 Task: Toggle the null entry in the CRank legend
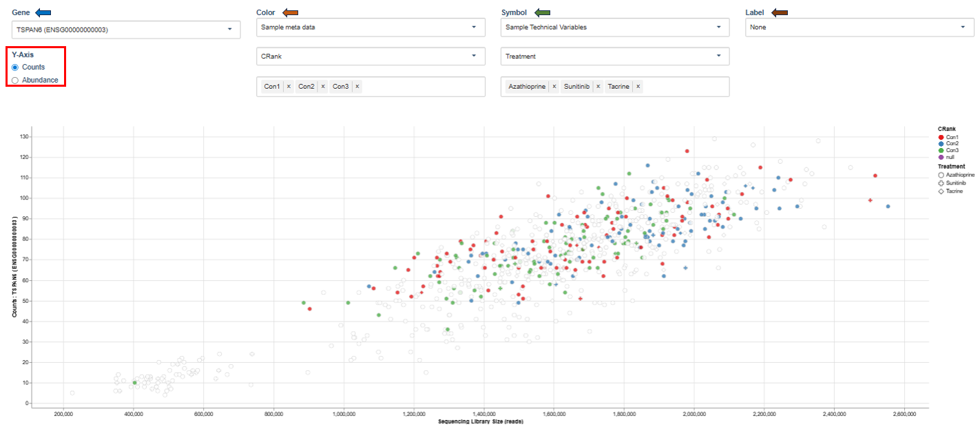coord(946,156)
